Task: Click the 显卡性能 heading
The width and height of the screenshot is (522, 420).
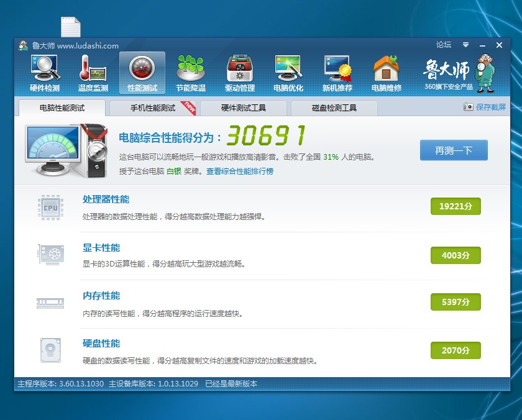Action: 101,248
